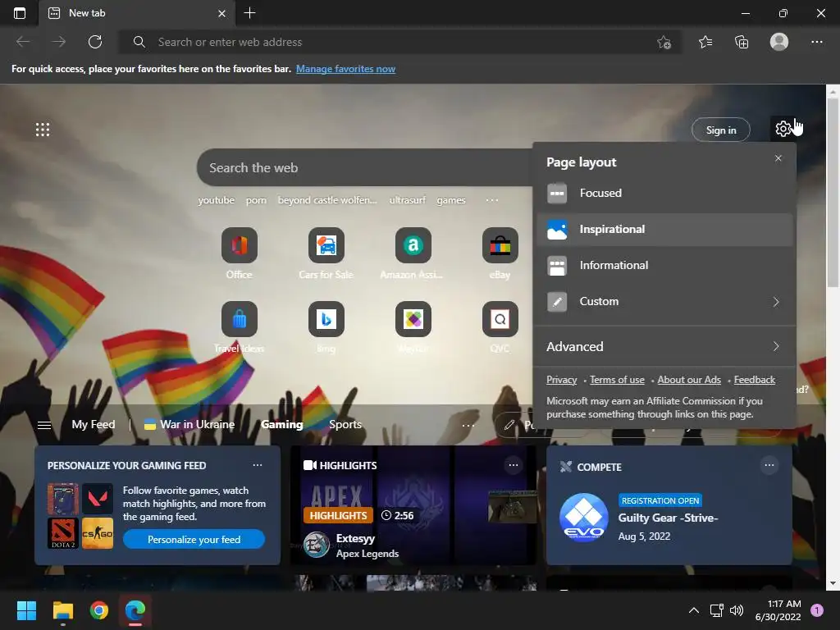Open File Explorer from taskbar
840x630 pixels.
tap(62, 610)
